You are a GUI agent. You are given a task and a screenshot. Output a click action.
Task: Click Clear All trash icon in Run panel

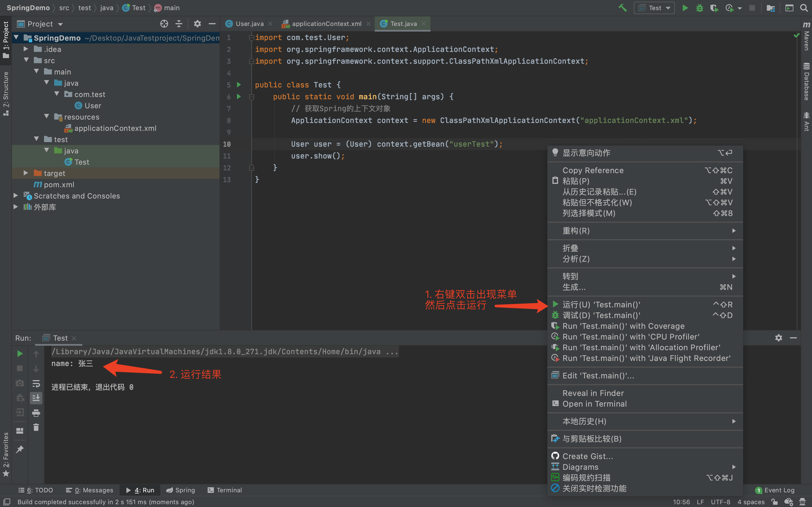point(36,427)
